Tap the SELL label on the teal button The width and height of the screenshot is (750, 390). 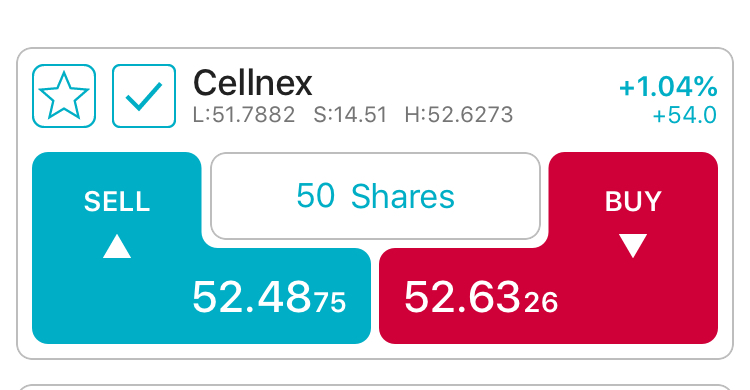tap(117, 201)
